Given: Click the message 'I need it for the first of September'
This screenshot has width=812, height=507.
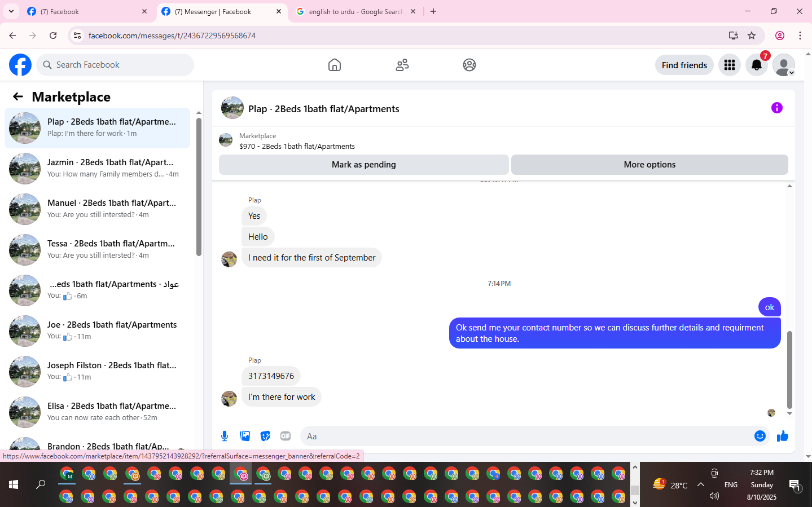Looking at the screenshot, I should click(x=311, y=258).
